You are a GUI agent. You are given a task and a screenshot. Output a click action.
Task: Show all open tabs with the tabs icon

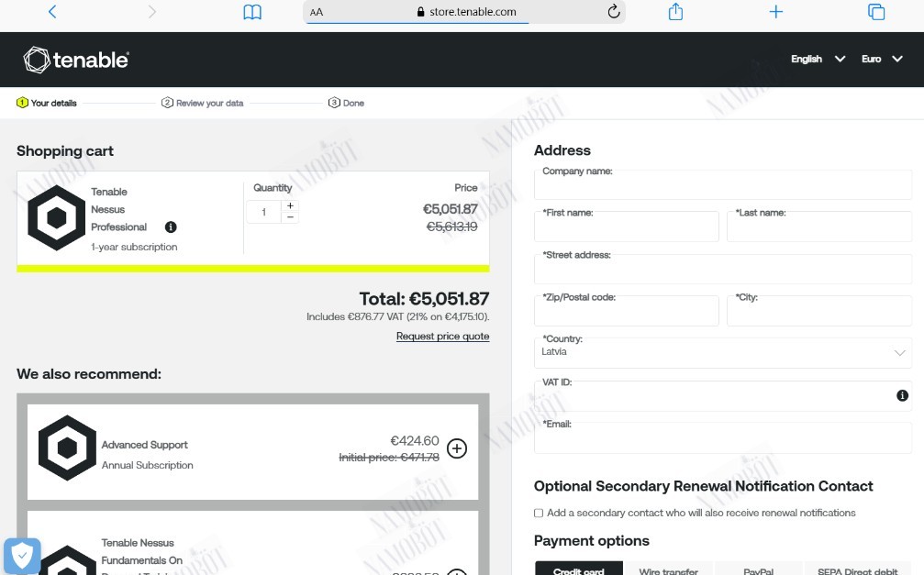pyautogui.click(x=876, y=12)
